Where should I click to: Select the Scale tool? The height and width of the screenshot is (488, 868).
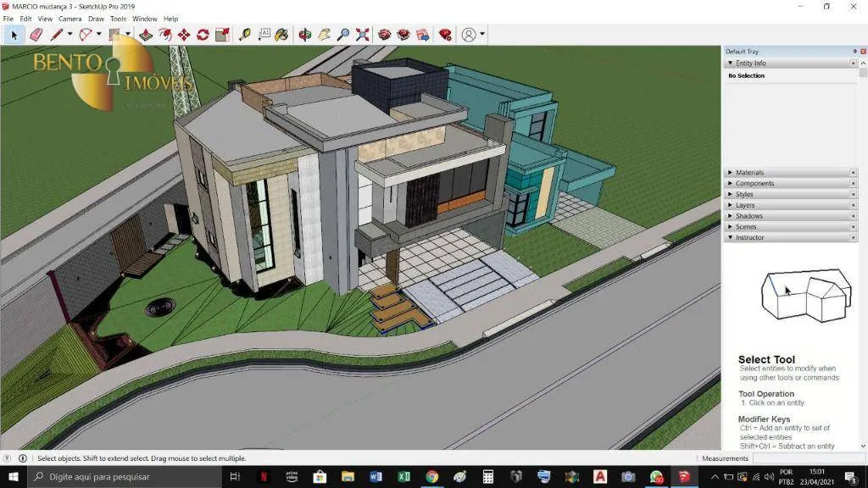(x=222, y=35)
